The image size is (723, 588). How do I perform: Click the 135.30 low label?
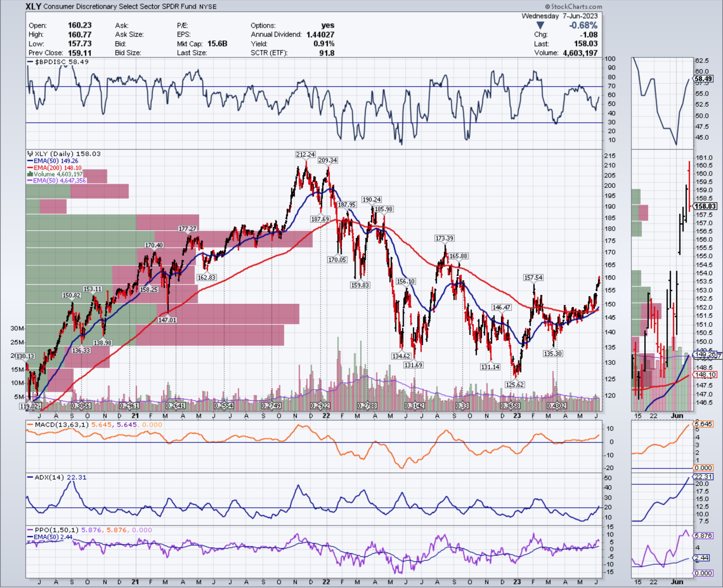(x=553, y=354)
